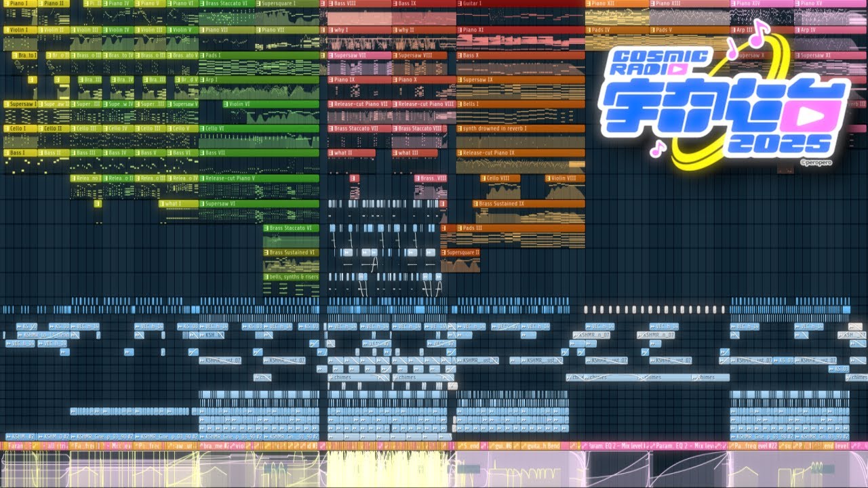Select the Bass VI pattern clip

pyautogui.click(x=182, y=153)
